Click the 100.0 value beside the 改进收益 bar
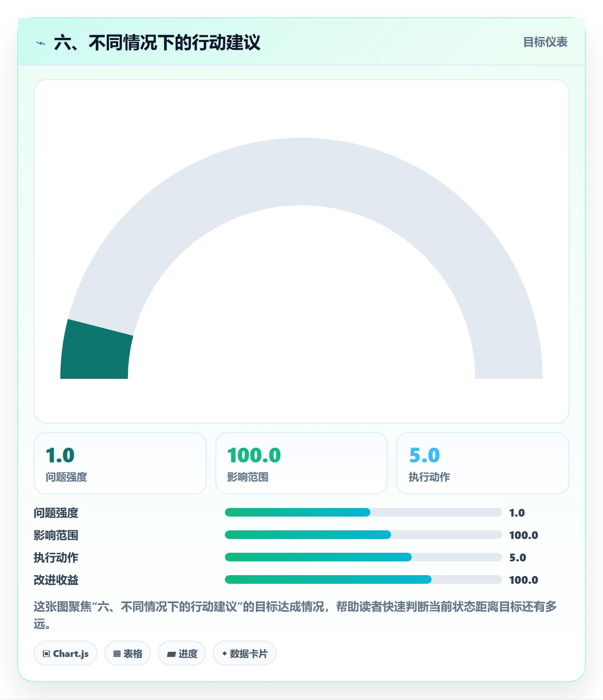This screenshot has height=700, width=603. 523,580
